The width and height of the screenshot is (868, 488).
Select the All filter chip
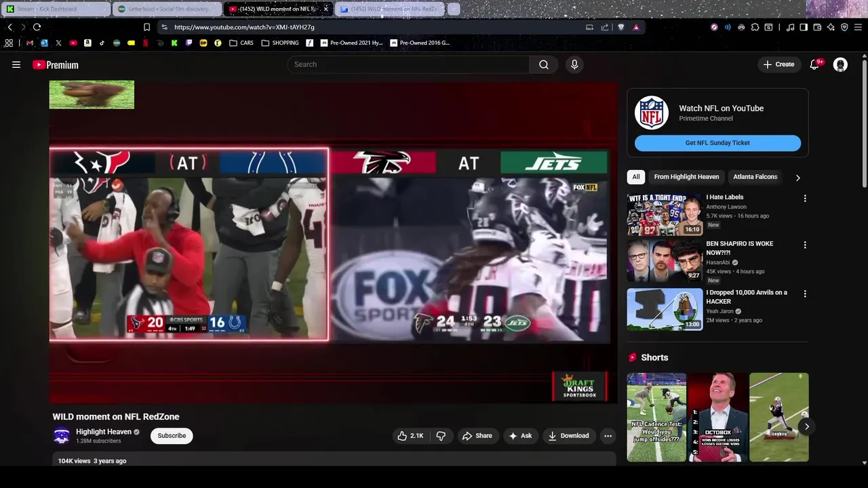(x=636, y=177)
